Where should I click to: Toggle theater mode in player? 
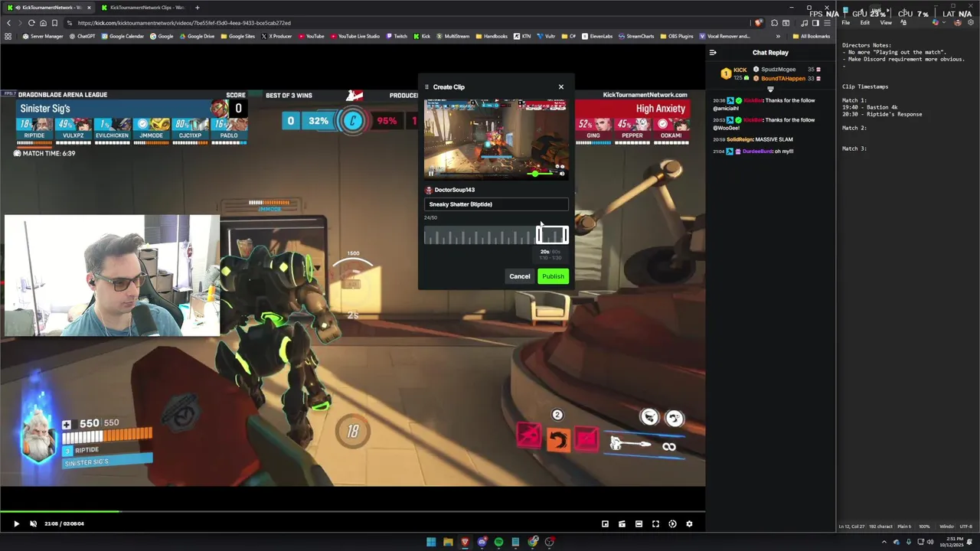[x=639, y=524]
